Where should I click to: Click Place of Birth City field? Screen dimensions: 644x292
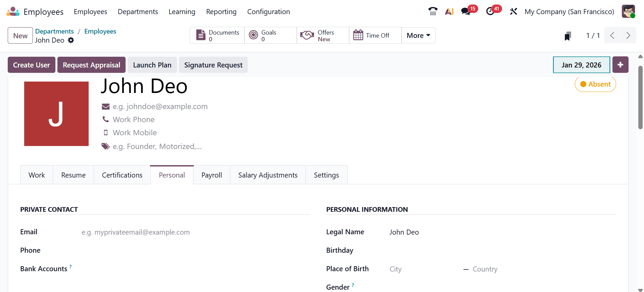pyautogui.click(x=425, y=269)
